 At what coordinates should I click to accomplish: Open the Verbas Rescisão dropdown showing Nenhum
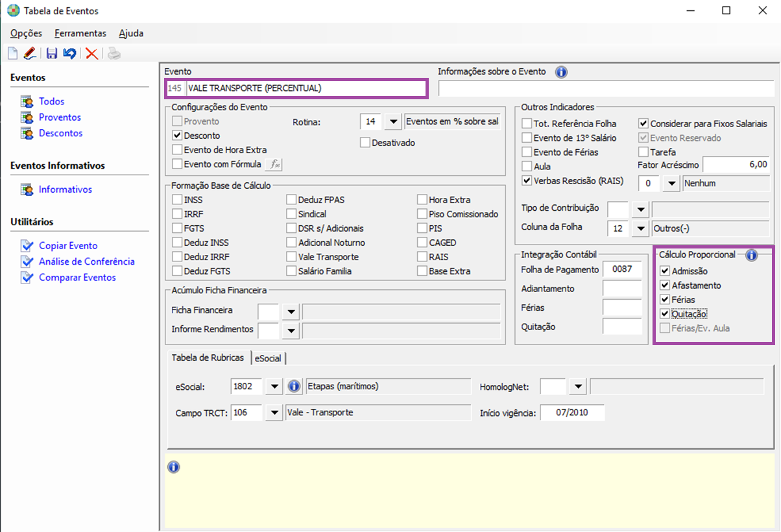click(x=672, y=184)
